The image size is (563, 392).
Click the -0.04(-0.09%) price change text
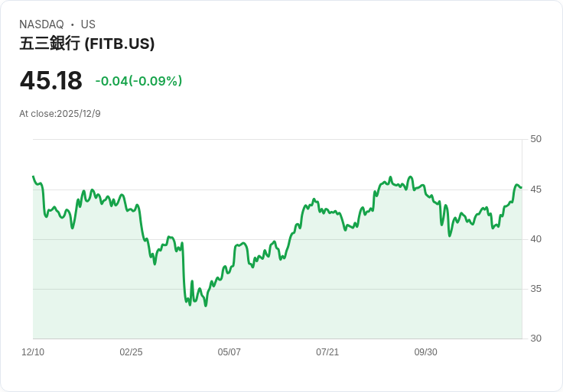[x=138, y=81]
